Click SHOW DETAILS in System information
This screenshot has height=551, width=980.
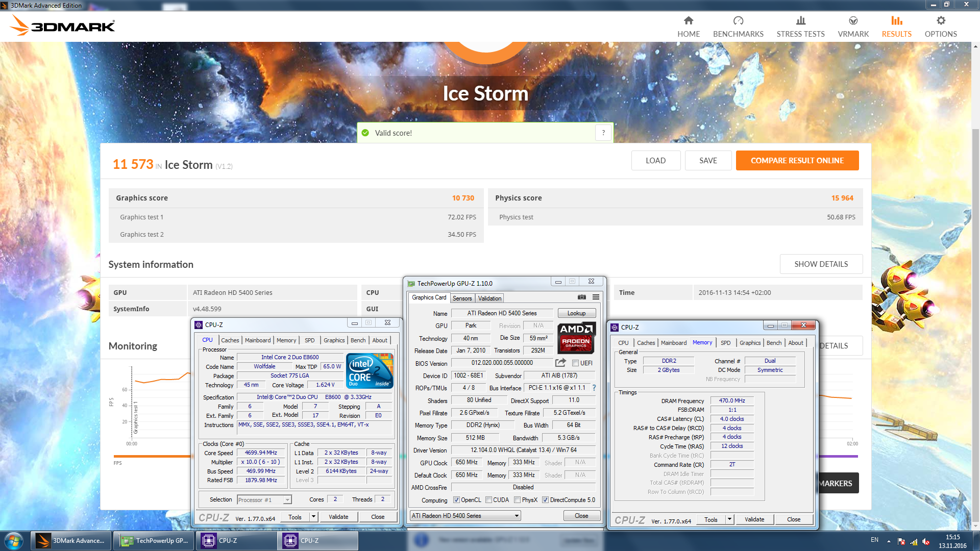[x=821, y=264]
